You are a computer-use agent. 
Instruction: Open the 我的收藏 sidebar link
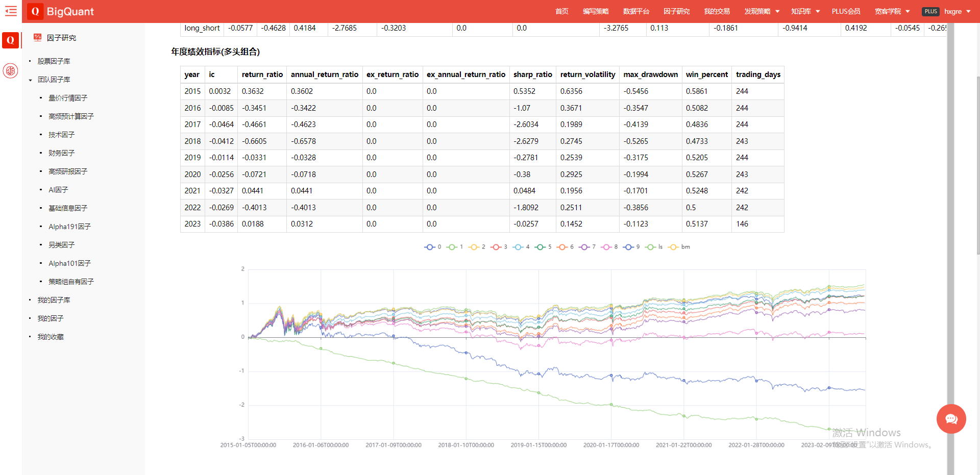pos(51,337)
